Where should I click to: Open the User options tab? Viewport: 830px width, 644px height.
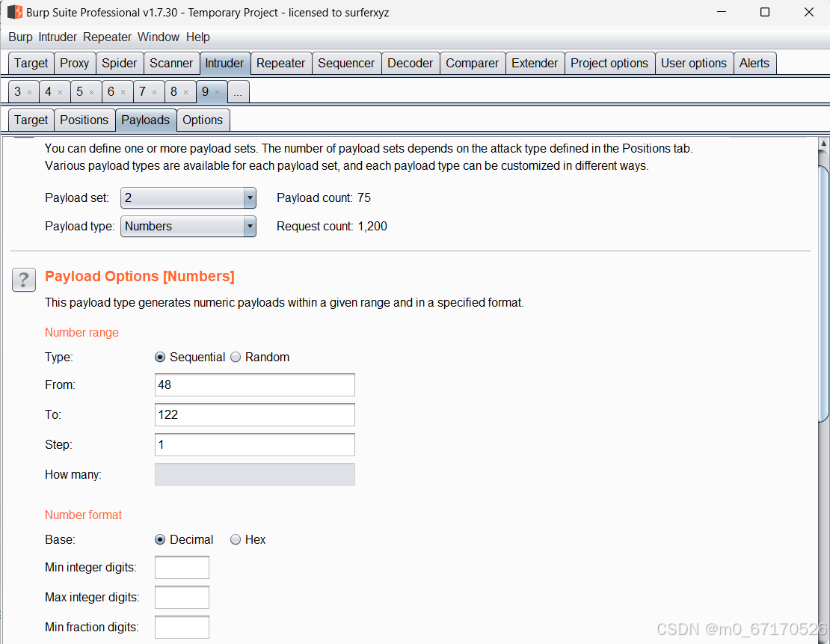click(x=694, y=63)
